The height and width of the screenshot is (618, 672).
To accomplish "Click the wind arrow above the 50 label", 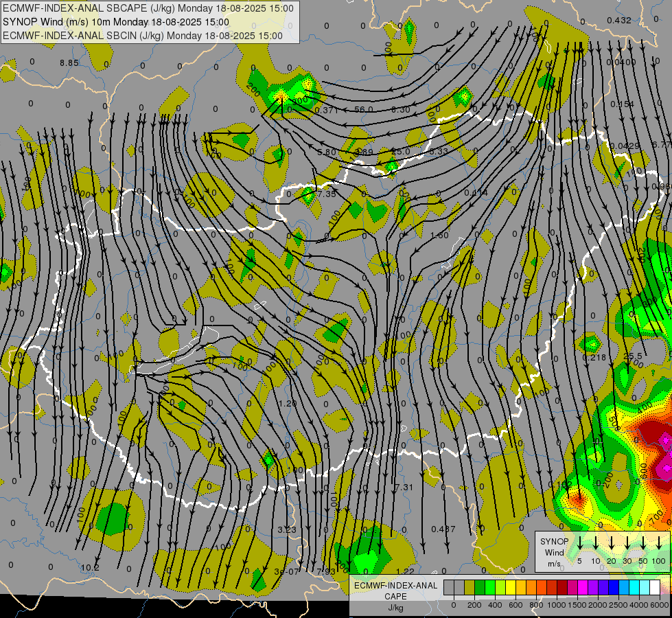I will coord(643,542).
